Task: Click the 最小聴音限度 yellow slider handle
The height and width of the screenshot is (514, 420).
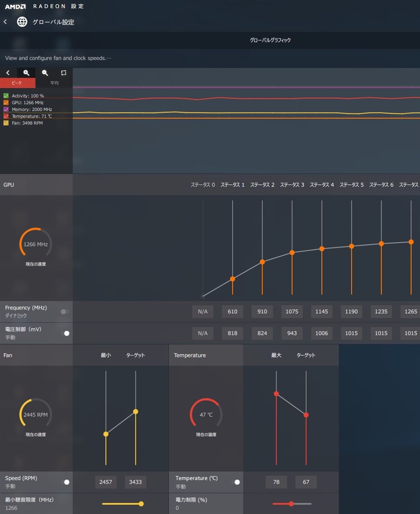Action: (x=141, y=504)
